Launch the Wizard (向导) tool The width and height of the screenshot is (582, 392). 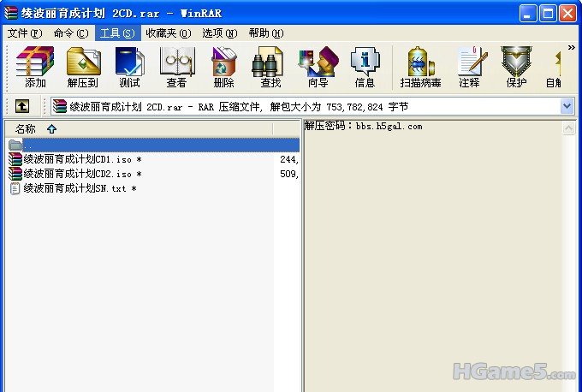pos(318,68)
